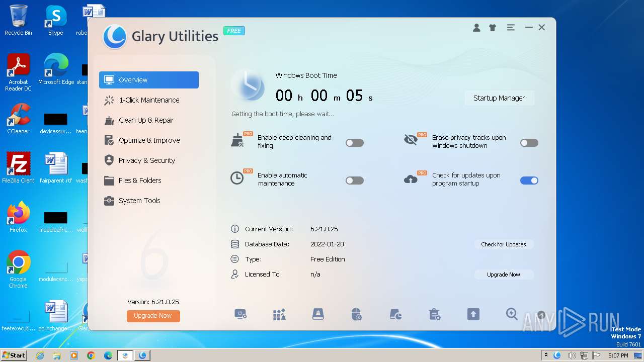Click the upward-arrow software update icon

[473, 315]
